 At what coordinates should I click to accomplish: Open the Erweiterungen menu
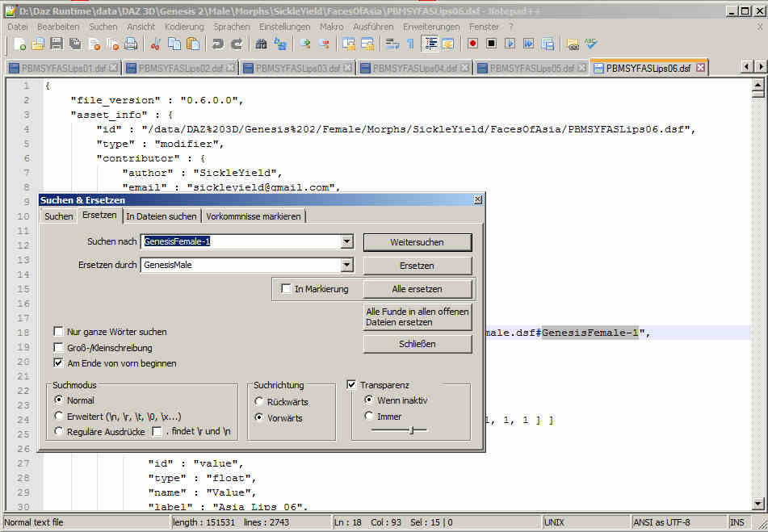point(431,27)
